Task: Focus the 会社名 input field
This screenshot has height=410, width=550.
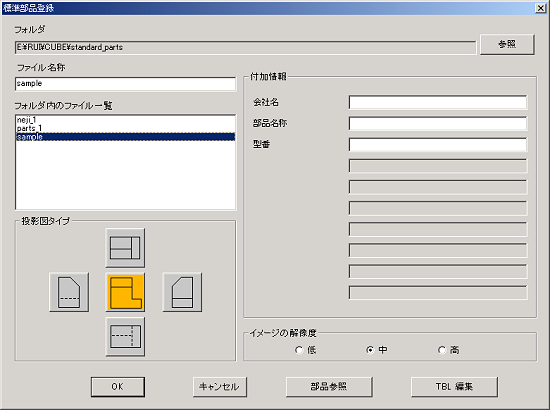Action: click(x=438, y=102)
